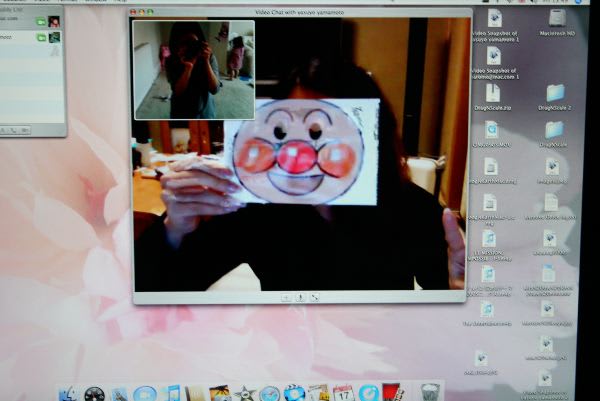Open iMovie star icon in the Dock

coord(245,393)
